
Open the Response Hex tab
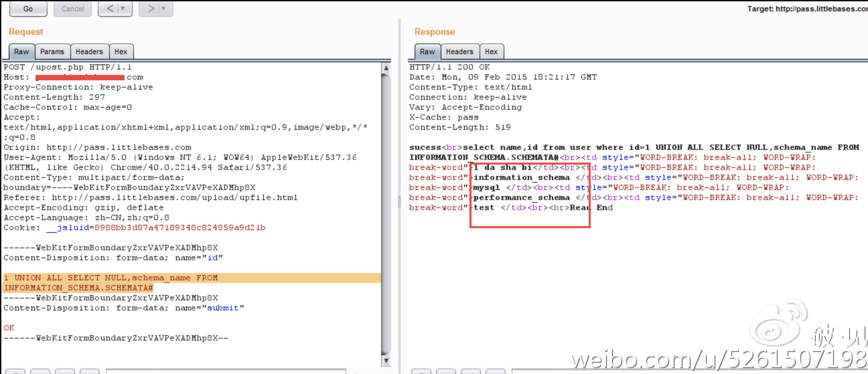point(491,52)
